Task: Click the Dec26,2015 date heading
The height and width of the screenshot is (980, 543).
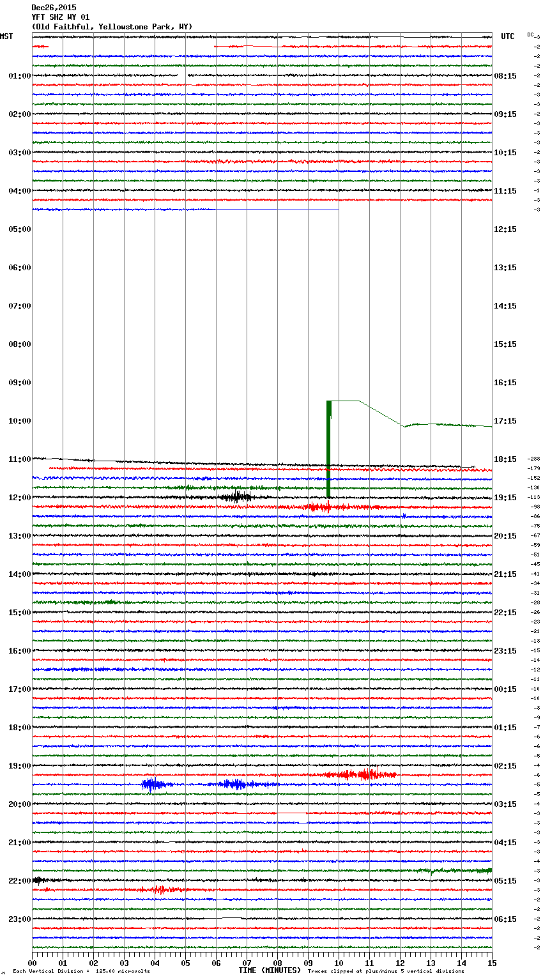Action: (x=54, y=8)
